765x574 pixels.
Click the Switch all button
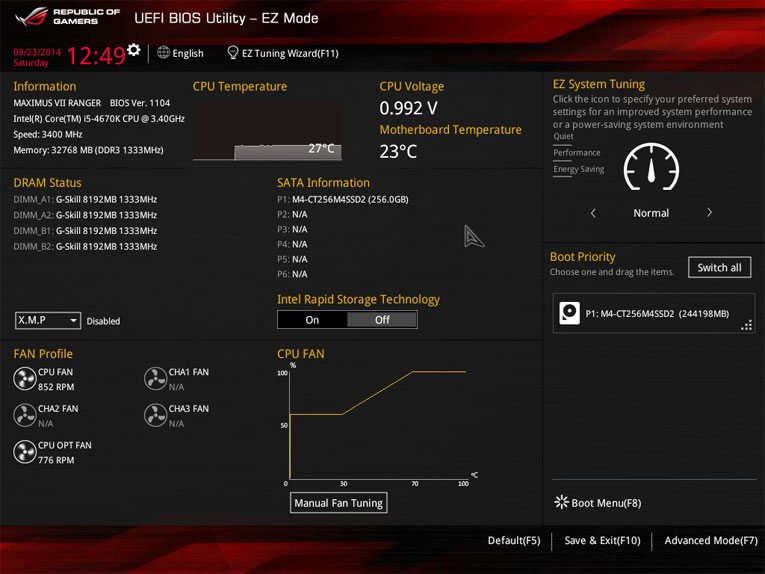pos(719,267)
